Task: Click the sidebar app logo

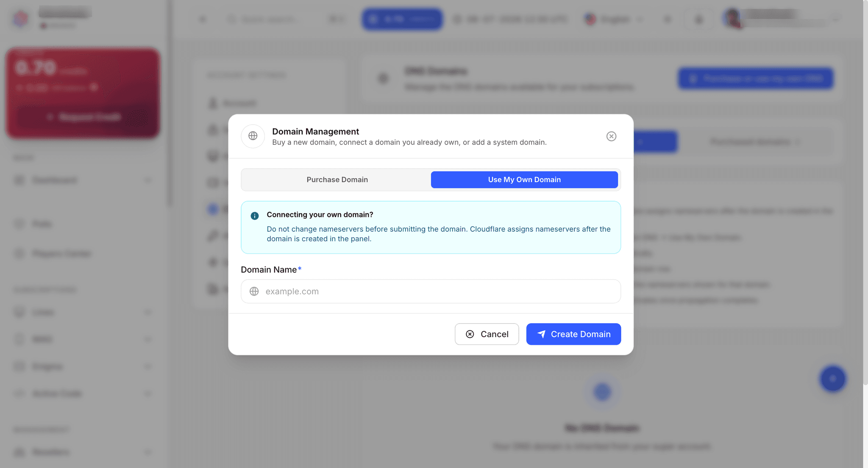Action: click(x=20, y=18)
